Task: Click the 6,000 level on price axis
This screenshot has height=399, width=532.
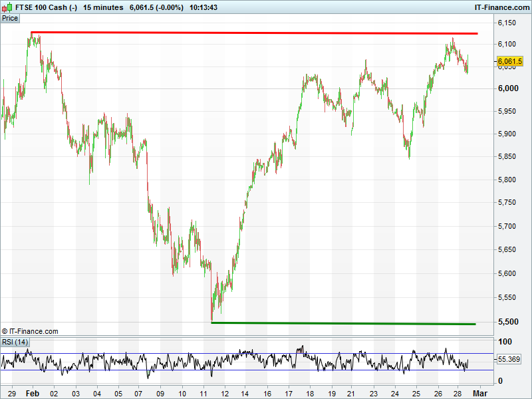Action: pos(507,88)
